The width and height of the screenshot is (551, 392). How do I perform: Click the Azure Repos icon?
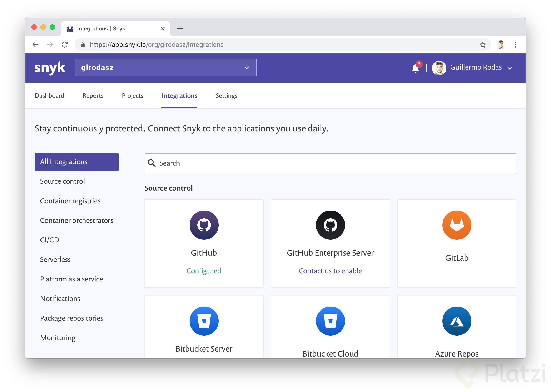click(x=457, y=321)
